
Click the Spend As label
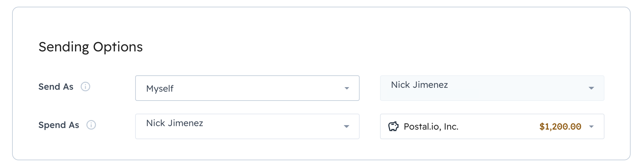(x=59, y=125)
